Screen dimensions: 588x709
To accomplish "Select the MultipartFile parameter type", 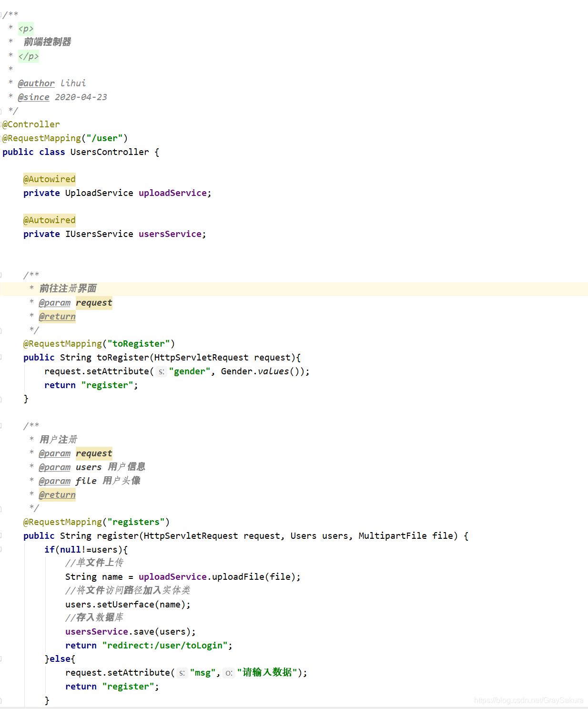I will pyautogui.click(x=393, y=536).
